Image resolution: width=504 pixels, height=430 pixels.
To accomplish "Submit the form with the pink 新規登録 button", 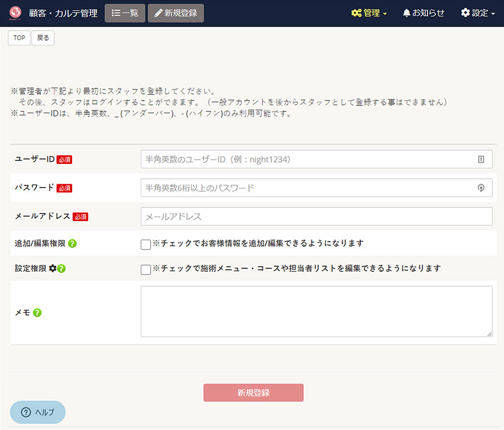I will (x=253, y=392).
